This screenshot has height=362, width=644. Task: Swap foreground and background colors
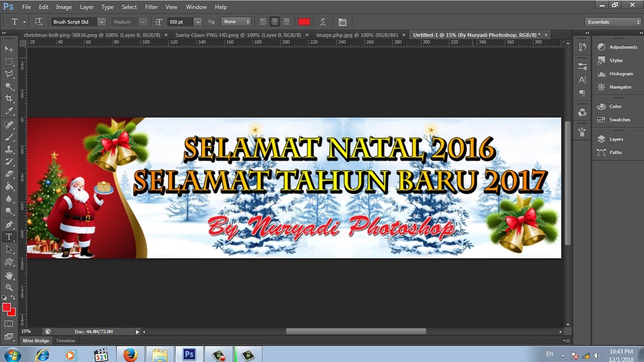(x=13, y=298)
